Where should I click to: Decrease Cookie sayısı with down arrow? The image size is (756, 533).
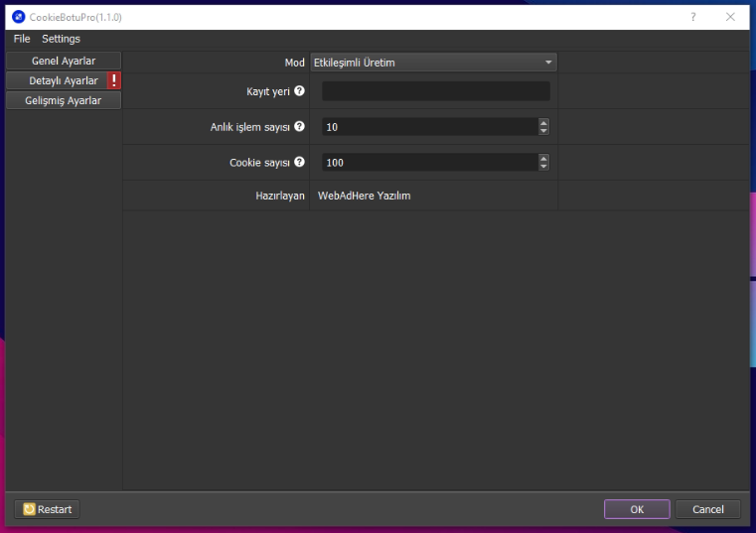tap(543, 167)
